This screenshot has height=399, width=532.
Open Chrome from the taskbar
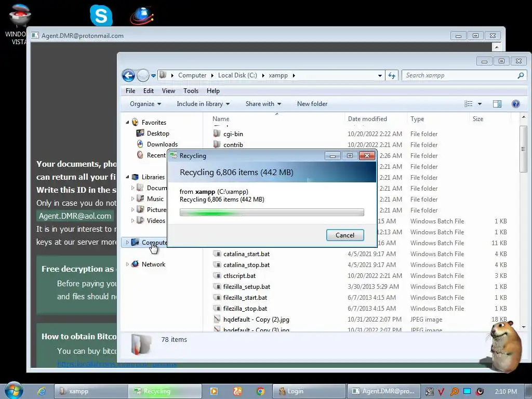260,391
